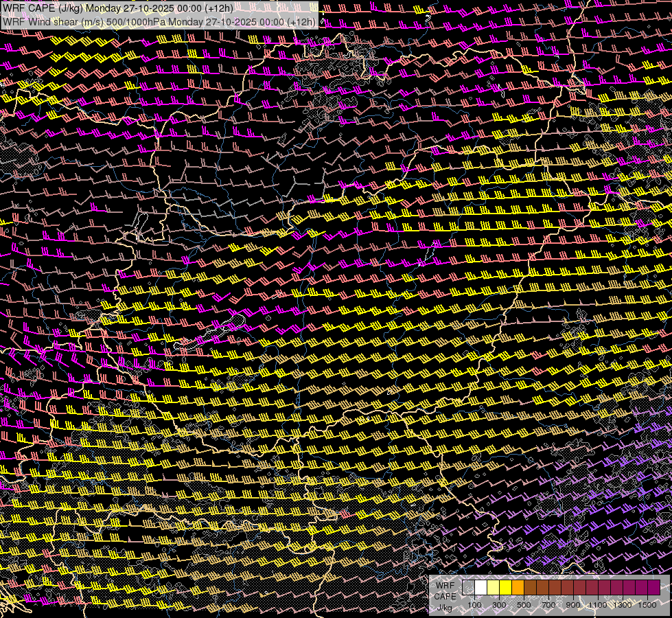Click the WRF CAPE (J/kg) title line
The height and width of the screenshot is (618, 672).
click(118, 8)
